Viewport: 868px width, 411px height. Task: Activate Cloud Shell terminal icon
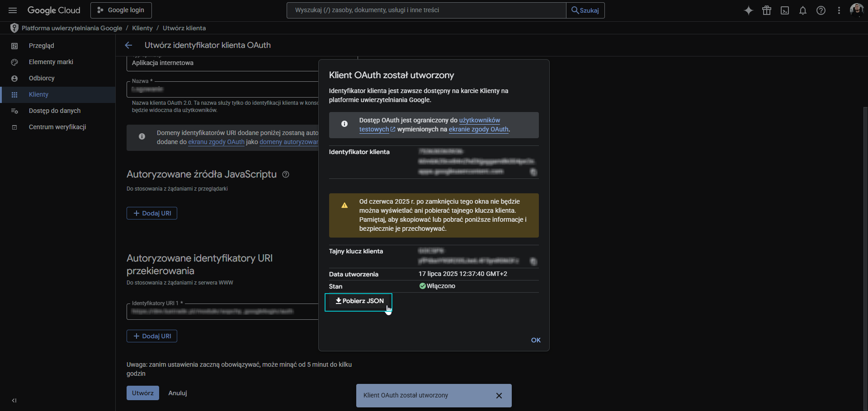pos(785,10)
